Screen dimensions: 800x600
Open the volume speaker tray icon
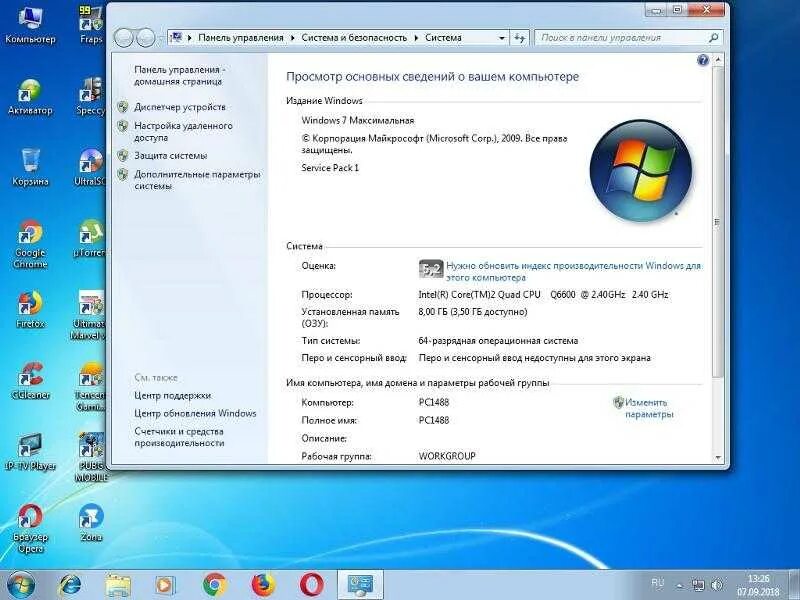coord(717,585)
